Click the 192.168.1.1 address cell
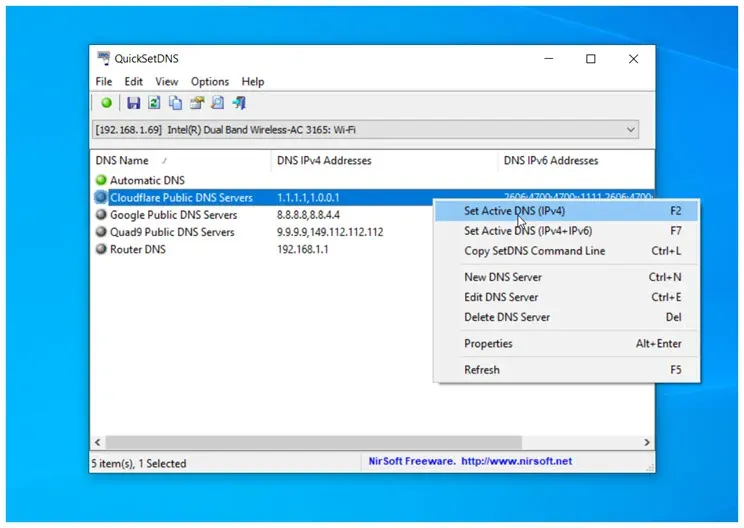Screen dimensions: 744x528 (x=303, y=249)
